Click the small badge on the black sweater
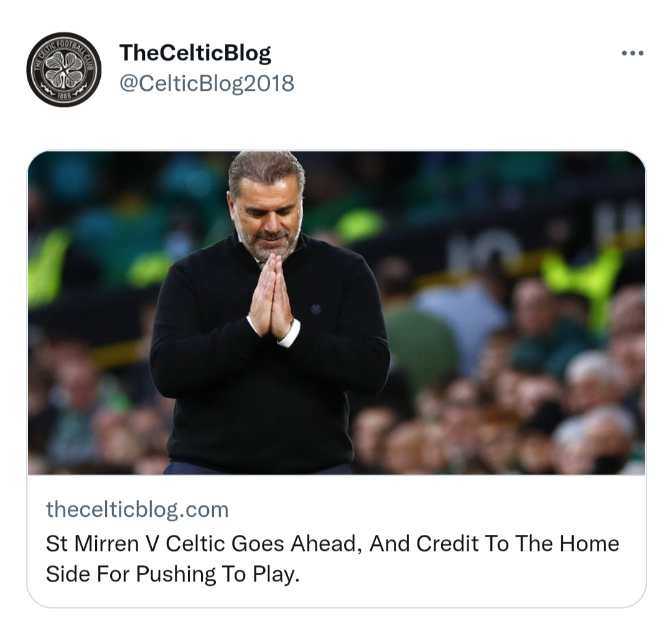The height and width of the screenshot is (630, 672). 316,308
